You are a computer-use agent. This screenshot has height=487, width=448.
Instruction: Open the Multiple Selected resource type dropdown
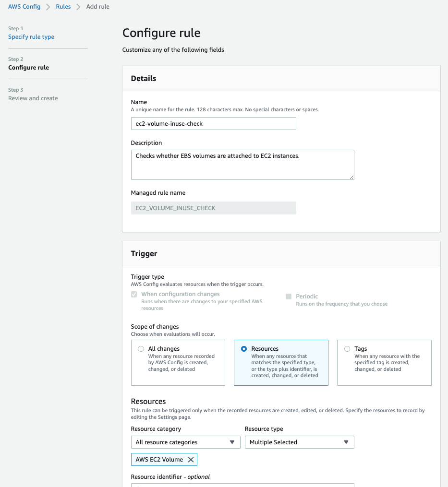pos(300,442)
